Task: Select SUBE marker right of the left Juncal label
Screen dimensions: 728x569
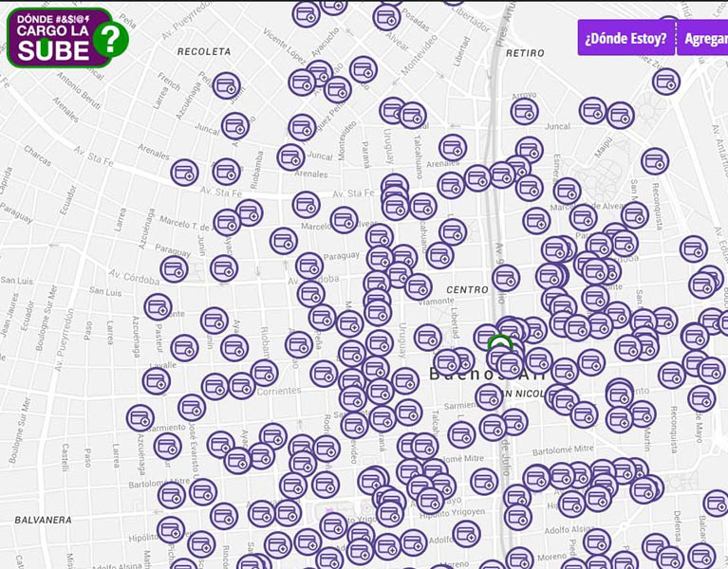Action: click(x=235, y=126)
